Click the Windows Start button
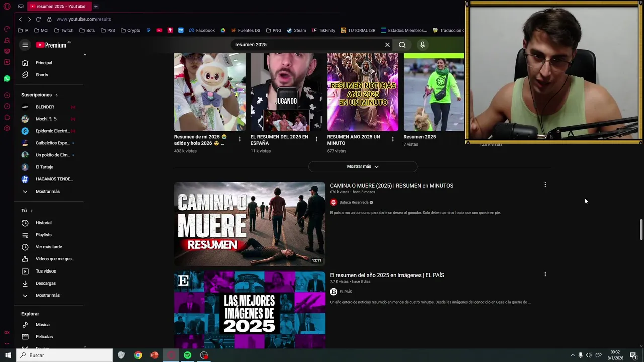Image resolution: width=644 pixels, height=362 pixels. tap(8, 355)
